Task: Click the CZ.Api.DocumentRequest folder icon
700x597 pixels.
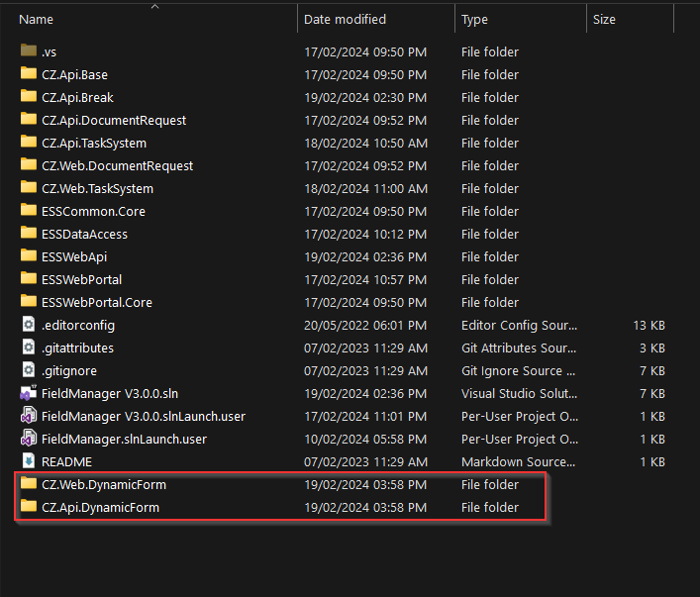Action: pos(29,119)
